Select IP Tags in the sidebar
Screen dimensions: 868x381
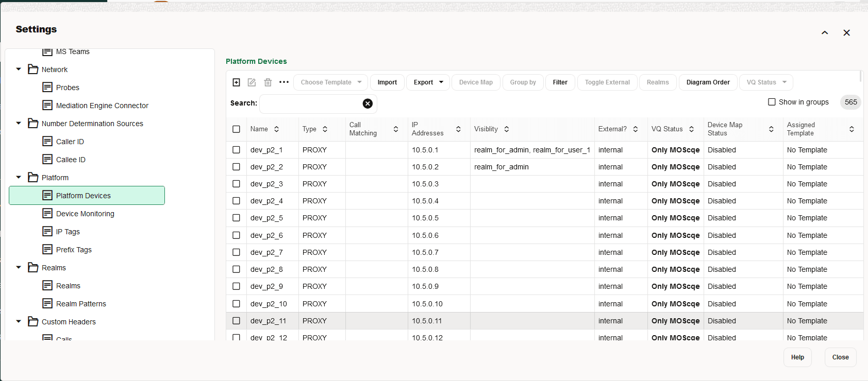pyautogui.click(x=68, y=232)
